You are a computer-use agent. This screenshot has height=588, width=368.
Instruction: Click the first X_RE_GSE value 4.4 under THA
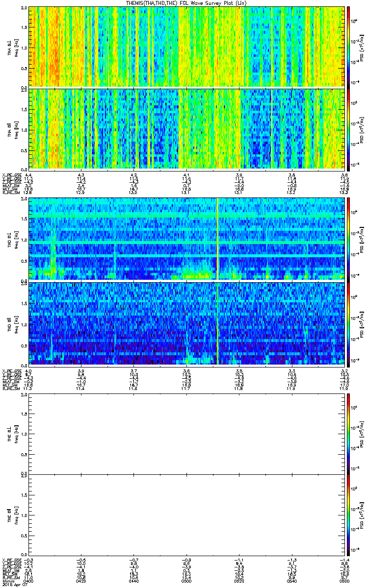click(x=28, y=175)
